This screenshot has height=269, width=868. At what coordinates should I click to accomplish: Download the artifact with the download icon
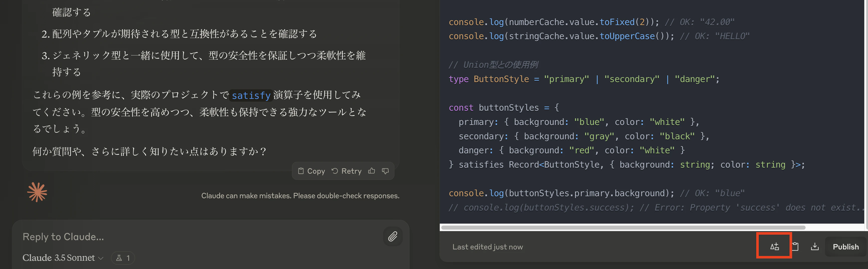[x=815, y=246]
